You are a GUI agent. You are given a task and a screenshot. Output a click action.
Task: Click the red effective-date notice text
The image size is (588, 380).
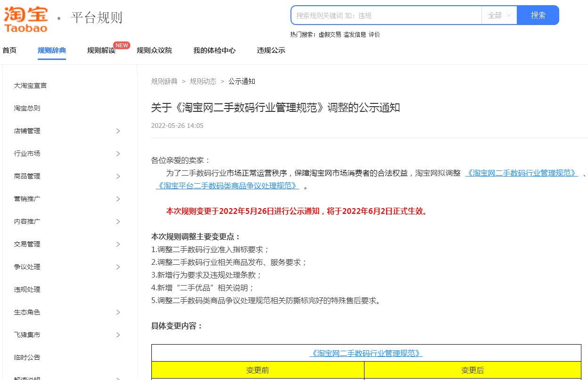[297, 211]
